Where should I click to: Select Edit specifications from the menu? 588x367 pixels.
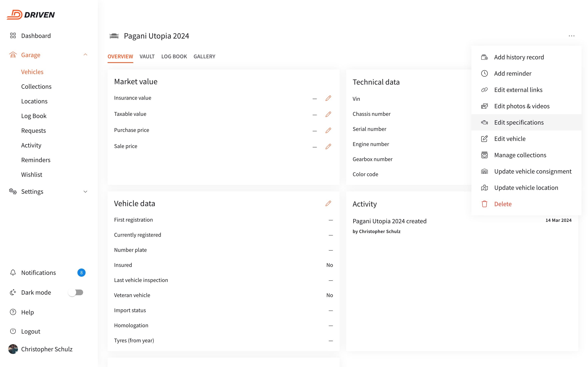click(x=519, y=122)
